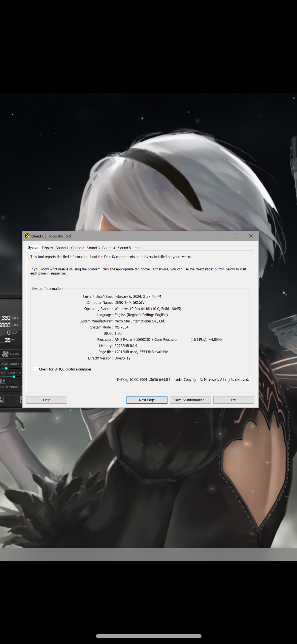The image size is (297, 644).
Task: Click the operating system value Windows 10 Pro
Action: point(148,309)
